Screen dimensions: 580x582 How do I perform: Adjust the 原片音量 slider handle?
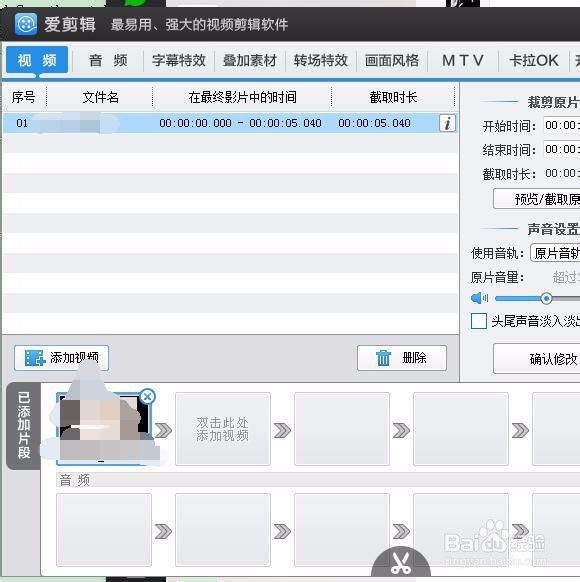tap(546, 298)
